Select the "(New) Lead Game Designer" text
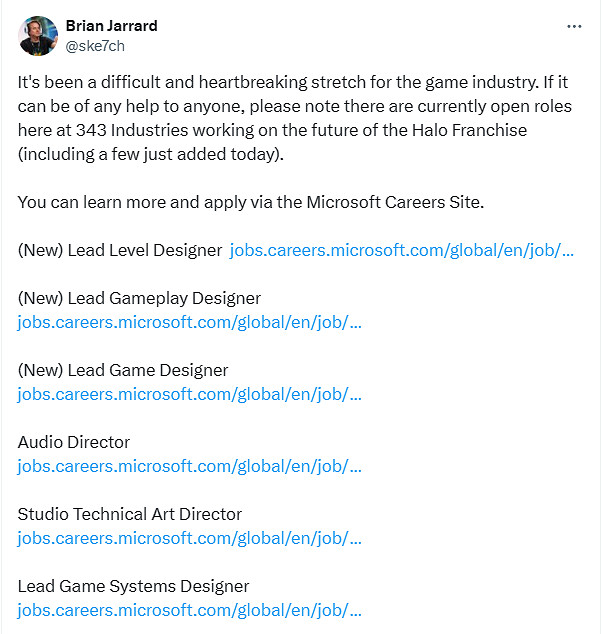Image resolution: width=602 pixels, height=634 pixels. (x=123, y=370)
